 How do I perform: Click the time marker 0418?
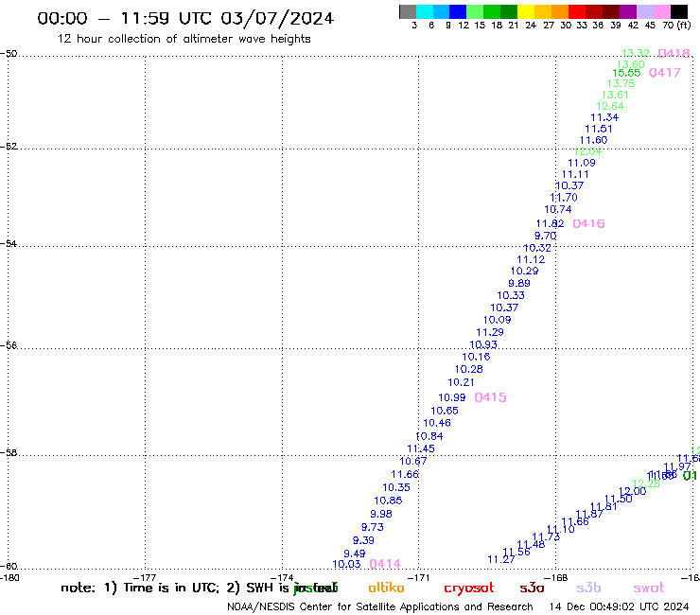point(674,53)
